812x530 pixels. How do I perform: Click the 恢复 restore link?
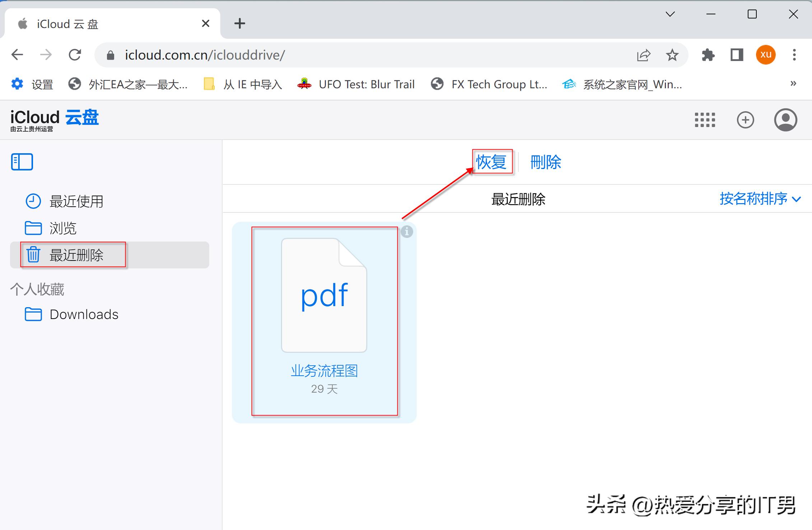tap(492, 162)
